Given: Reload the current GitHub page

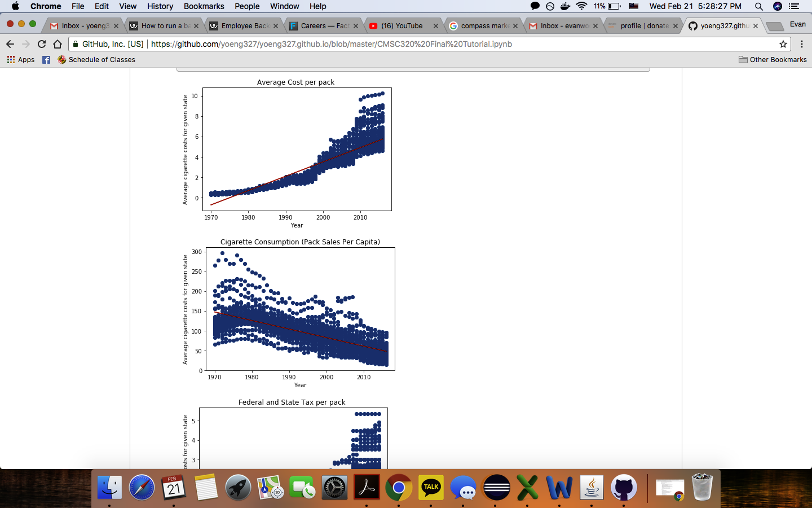Looking at the screenshot, I should point(42,44).
